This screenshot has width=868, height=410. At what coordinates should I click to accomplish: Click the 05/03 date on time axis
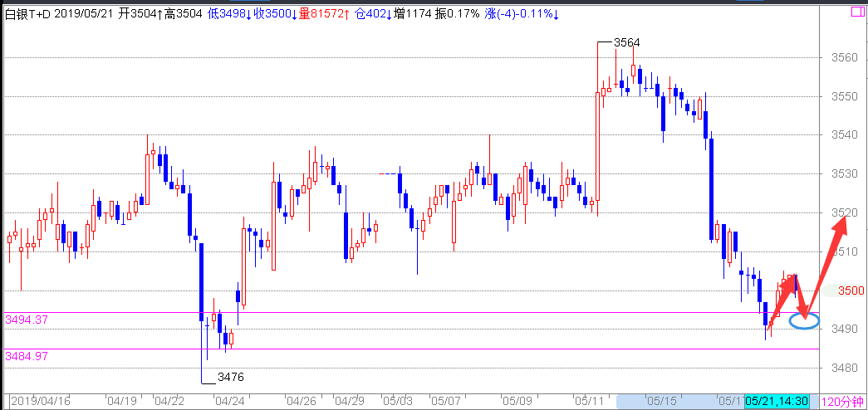[398, 401]
